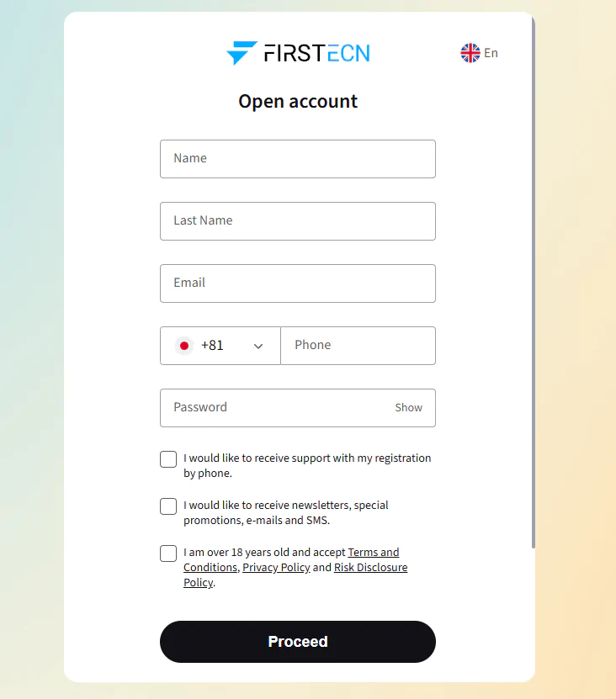
Task: Tick the over 18 years old checkbox
Action: pos(168,553)
